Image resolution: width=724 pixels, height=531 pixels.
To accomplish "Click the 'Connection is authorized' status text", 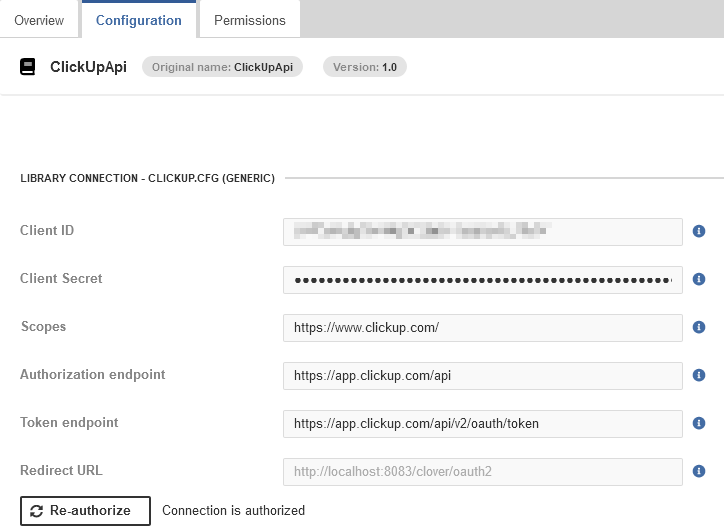I will (x=233, y=511).
